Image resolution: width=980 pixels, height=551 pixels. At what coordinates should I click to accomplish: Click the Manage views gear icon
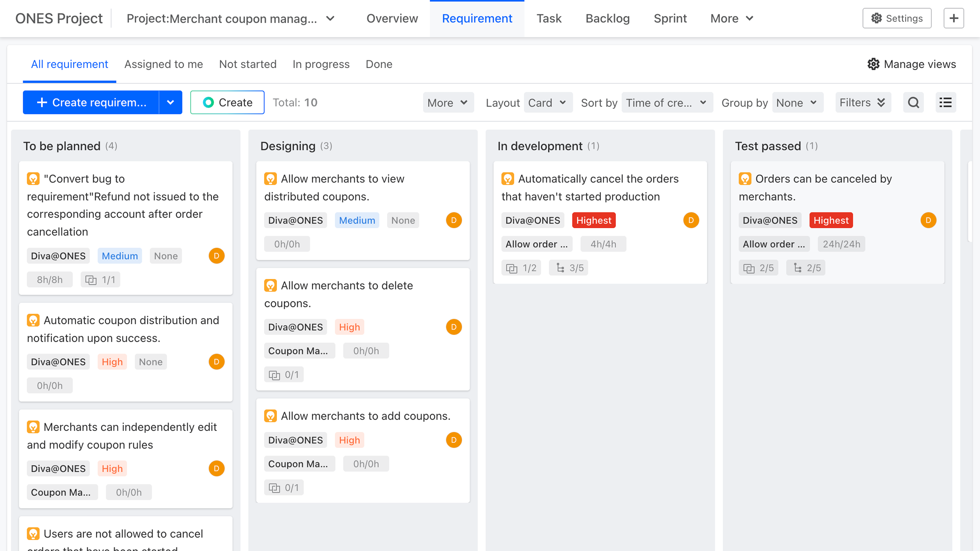coord(874,64)
